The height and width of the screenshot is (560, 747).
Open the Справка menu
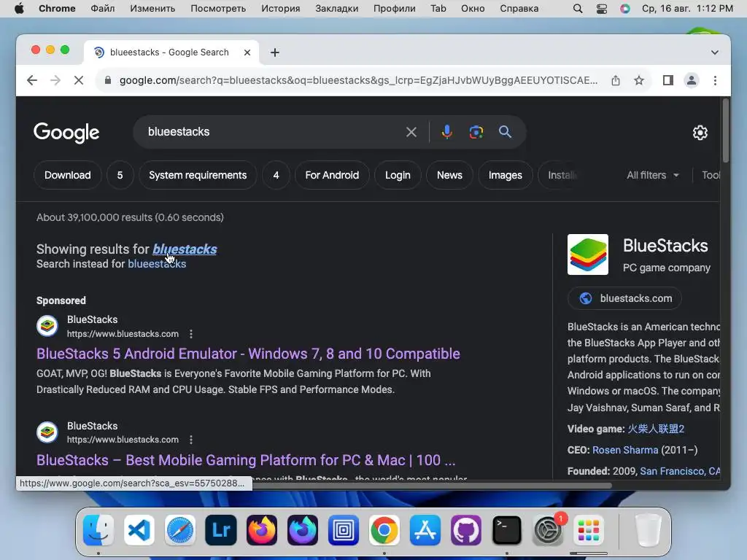tap(519, 9)
